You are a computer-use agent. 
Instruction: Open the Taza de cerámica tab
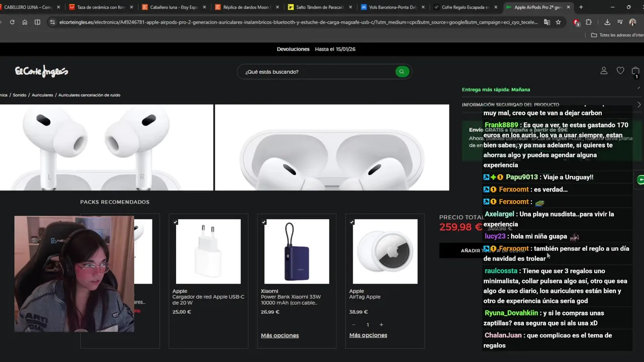click(100, 7)
